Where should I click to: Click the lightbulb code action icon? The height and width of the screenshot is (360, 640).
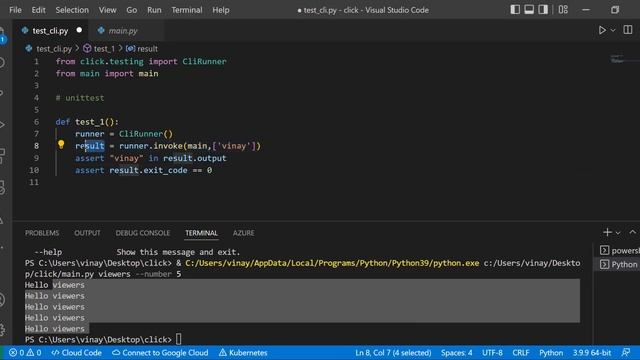(x=61, y=144)
